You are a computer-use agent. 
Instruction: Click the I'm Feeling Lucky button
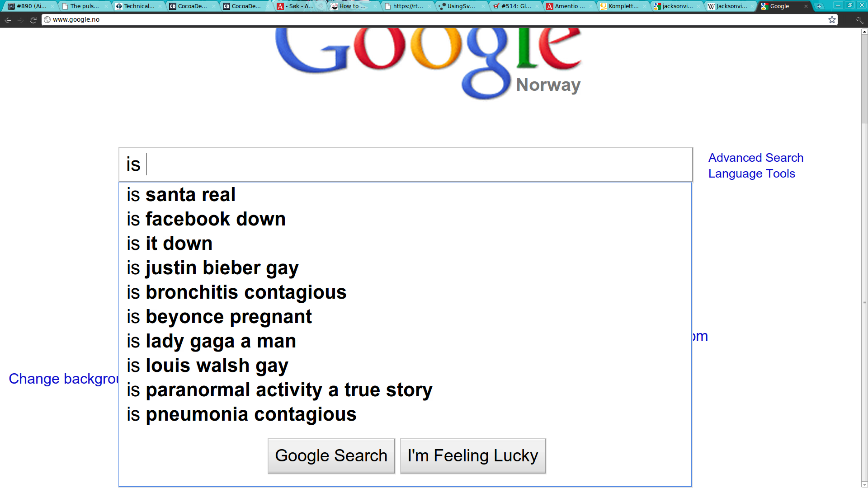tap(473, 456)
